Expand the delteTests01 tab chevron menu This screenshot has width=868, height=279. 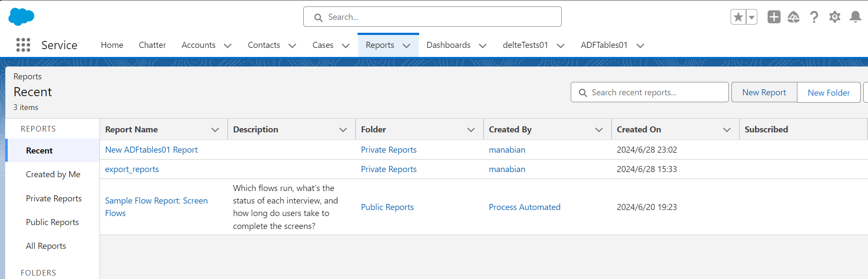pos(560,46)
